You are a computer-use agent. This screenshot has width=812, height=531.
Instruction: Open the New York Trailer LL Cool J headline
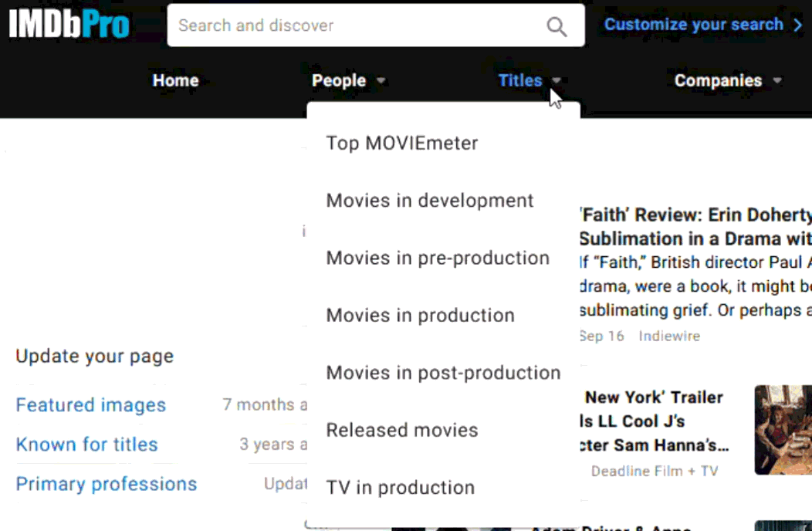point(654,421)
